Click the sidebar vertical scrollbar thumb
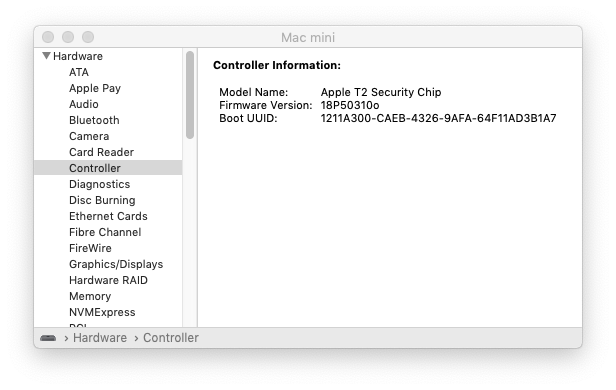The width and height of the screenshot is (616, 390). (190, 95)
